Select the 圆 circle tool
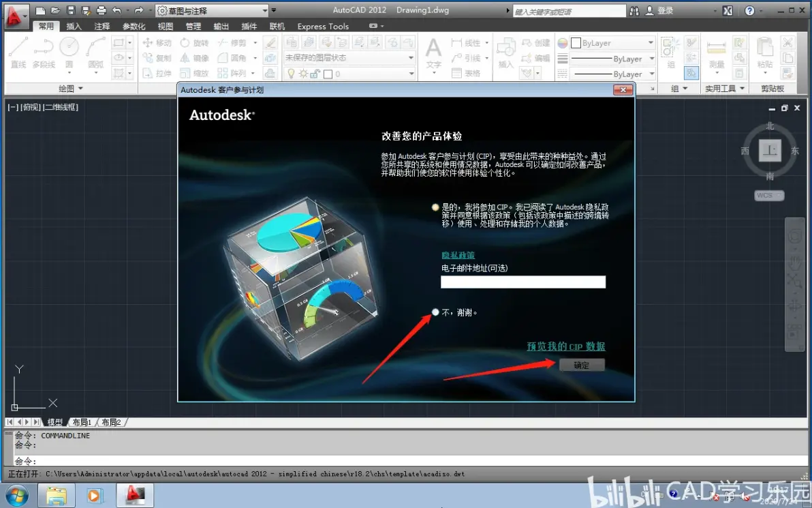Image resolution: width=812 pixels, height=508 pixels. tap(69, 53)
